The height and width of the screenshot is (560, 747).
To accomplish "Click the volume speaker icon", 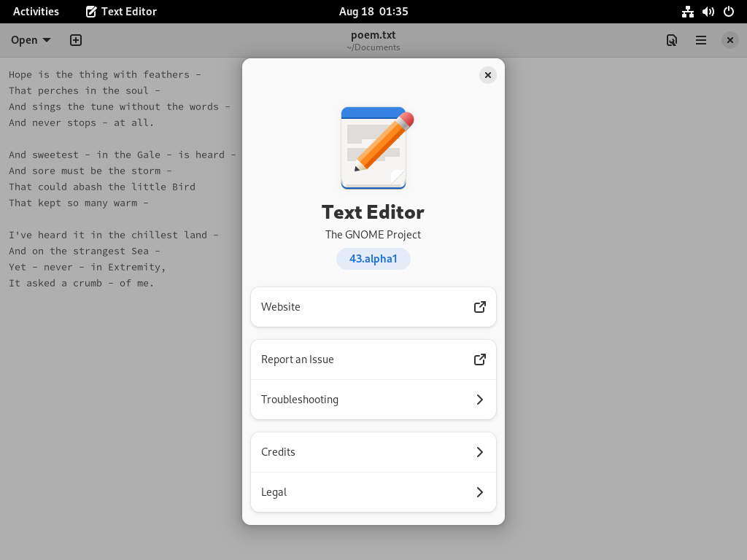I will (x=708, y=12).
